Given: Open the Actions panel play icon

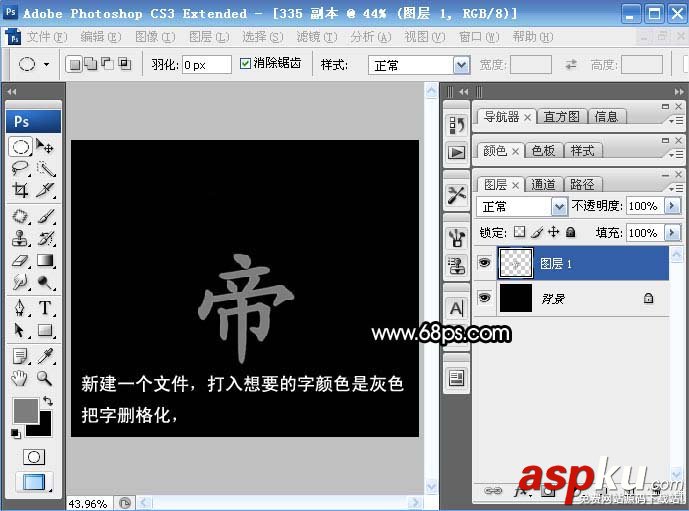Looking at the screenshot, I should [457, 152].
